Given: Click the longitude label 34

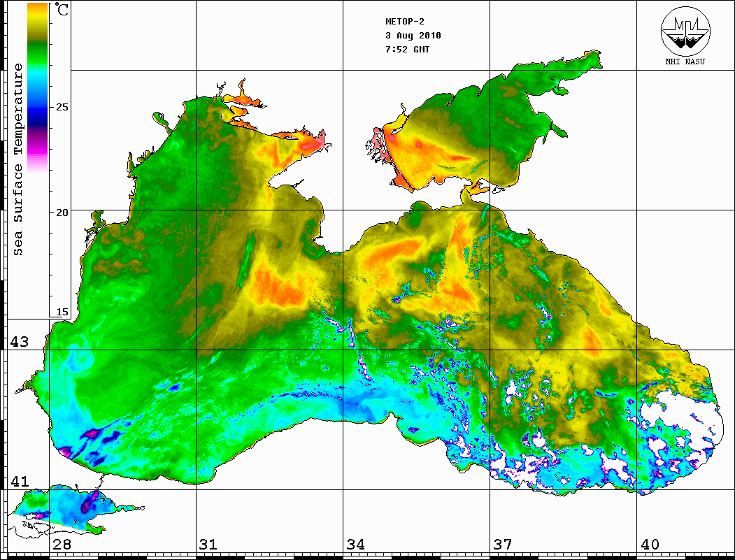Looking at the screenshot, I should 355,544.
